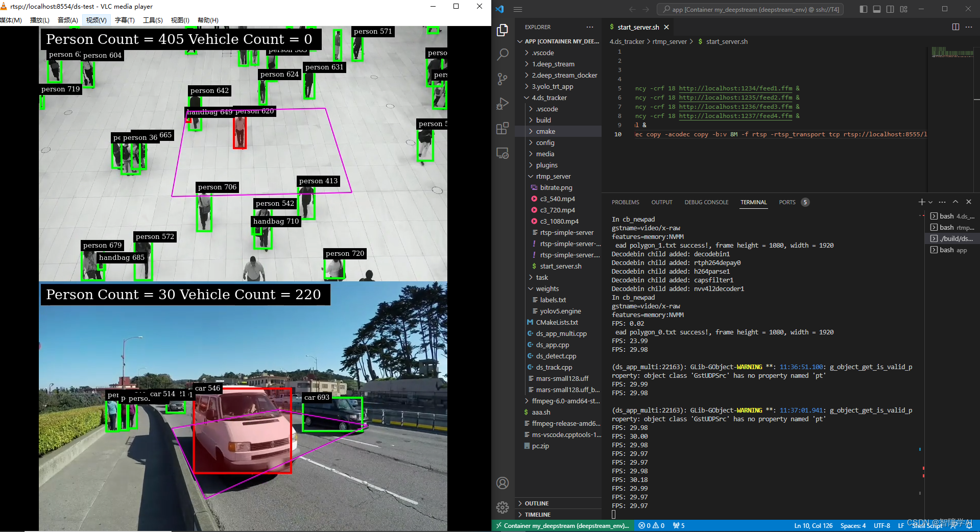The image size is (980, 532).
Task: Open the feed4.ffm localhost link
Action: click(735, 116)
